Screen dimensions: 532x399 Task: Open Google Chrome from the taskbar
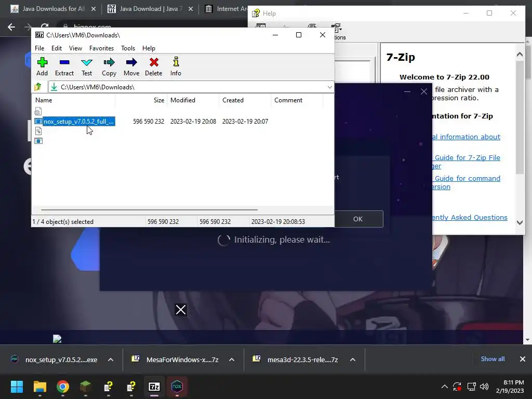tap(63, 387)
